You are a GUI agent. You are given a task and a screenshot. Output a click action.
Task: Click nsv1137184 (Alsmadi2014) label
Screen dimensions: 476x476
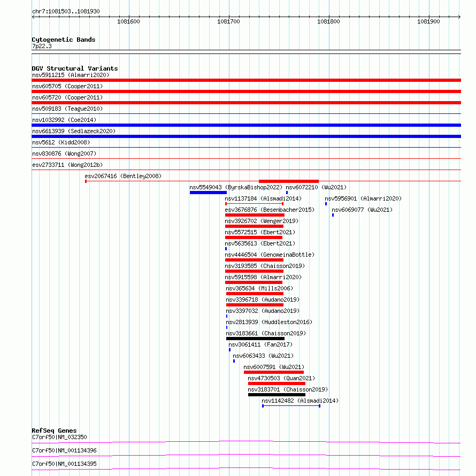[x=263, y=198]
